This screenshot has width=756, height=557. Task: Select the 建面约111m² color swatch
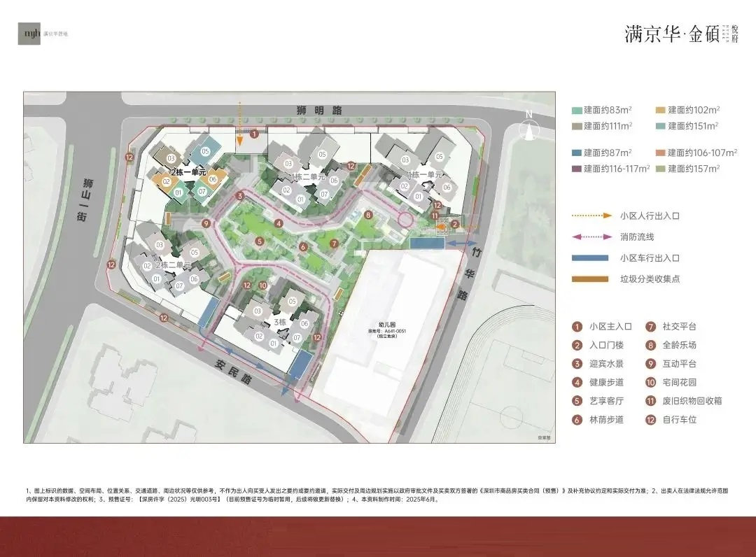pyautogui.click(x=577, y=126)
